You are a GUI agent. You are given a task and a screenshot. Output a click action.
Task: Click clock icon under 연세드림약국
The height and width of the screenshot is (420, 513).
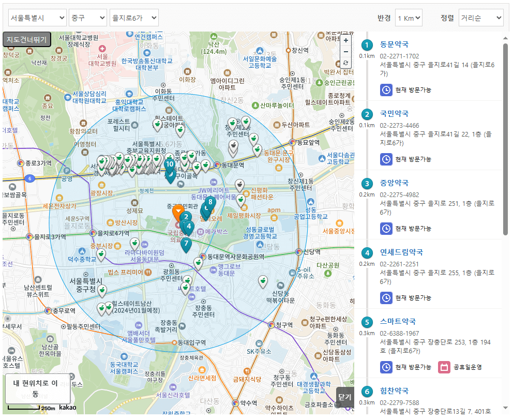386,298
